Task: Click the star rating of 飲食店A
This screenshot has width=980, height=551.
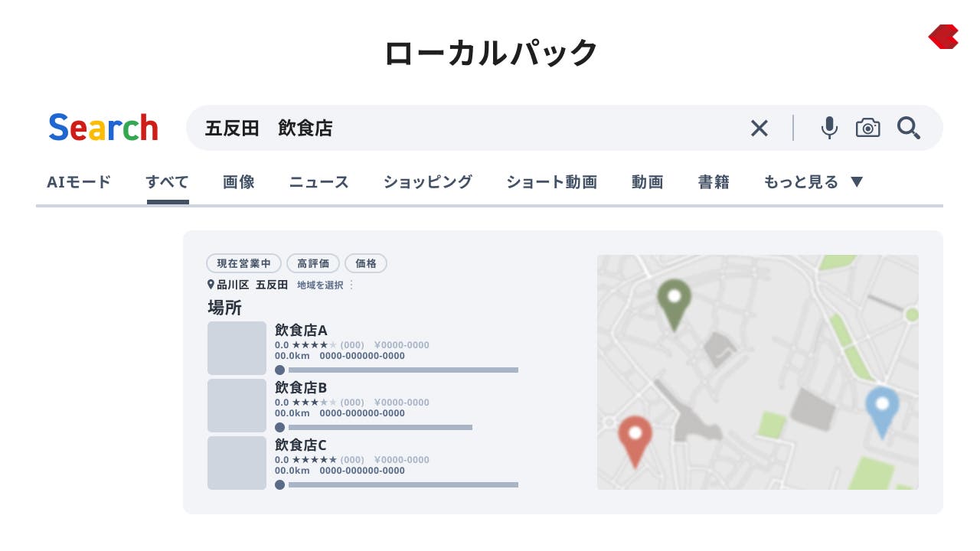Action: (x=314, y=345)
